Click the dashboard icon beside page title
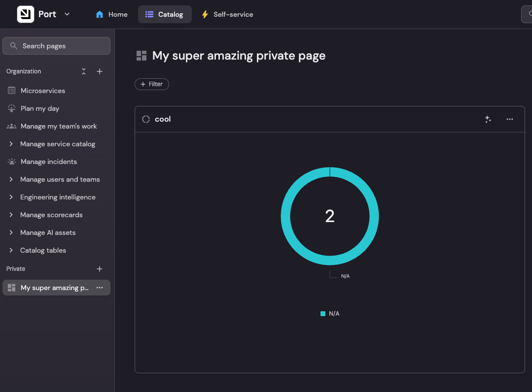This screenshot has height=392, width=532. click(142, 56)
